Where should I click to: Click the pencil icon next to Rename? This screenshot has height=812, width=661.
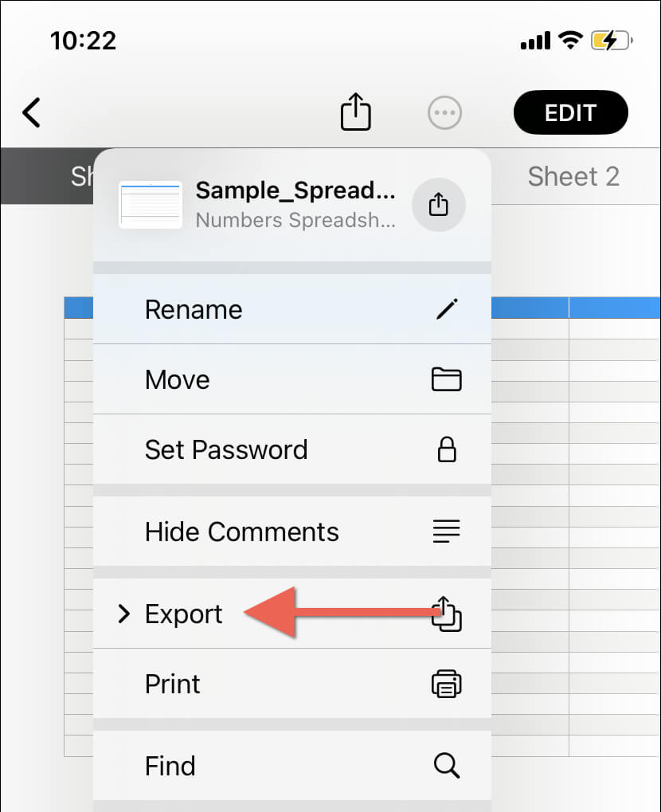click(447, 309)
